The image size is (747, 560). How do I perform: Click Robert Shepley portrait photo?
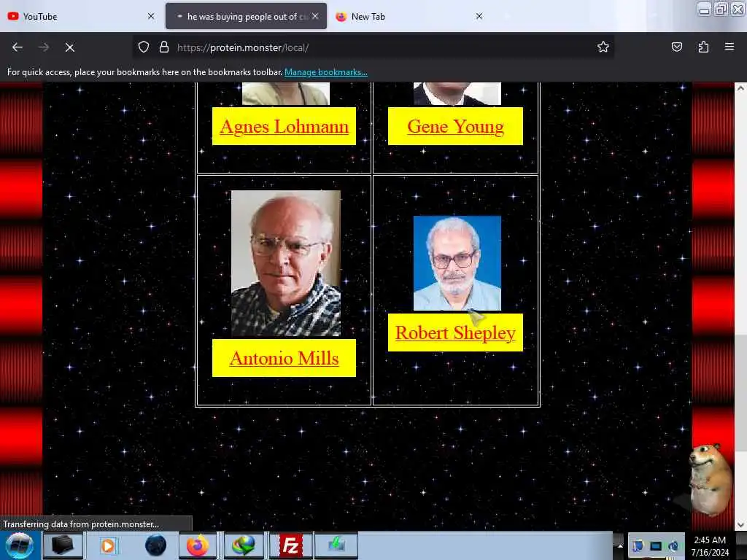[x=457, y=263]
